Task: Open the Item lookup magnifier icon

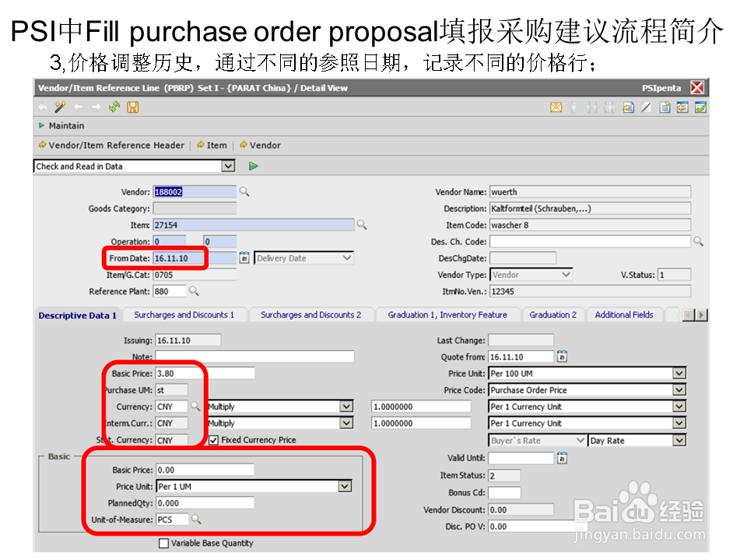Action: [361, 224]
